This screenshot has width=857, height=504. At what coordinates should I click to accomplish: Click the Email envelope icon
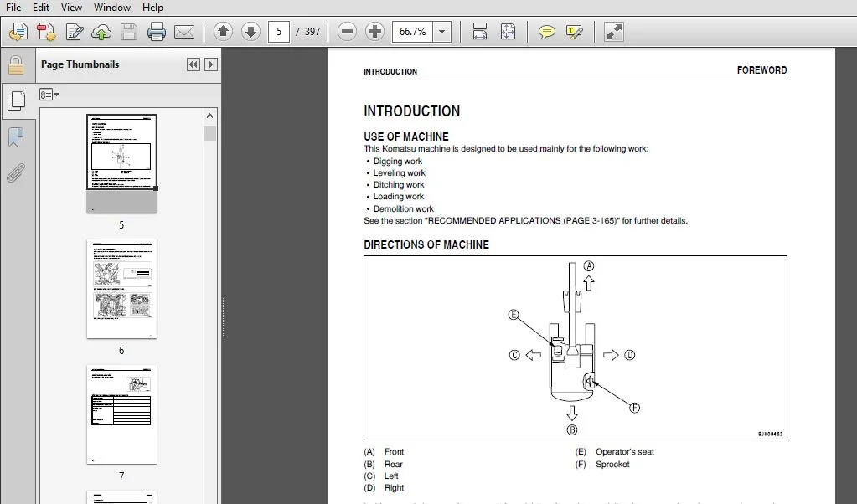(184, 32)
